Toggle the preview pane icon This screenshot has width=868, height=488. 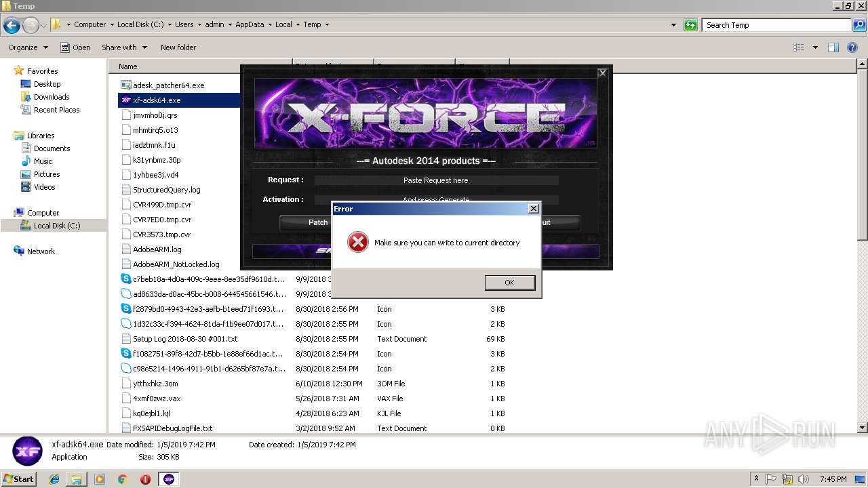[833, 47]
